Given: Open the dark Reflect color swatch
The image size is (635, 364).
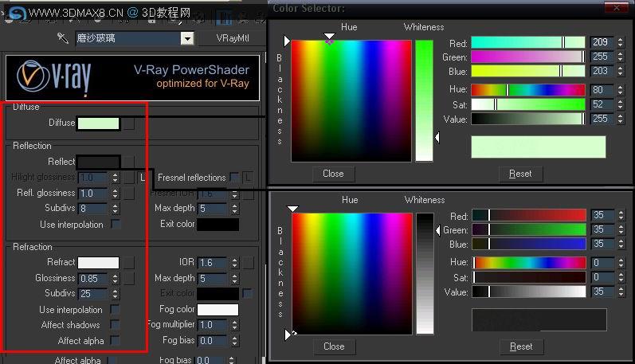Looking at the screenshot, I should click(99, 162).
